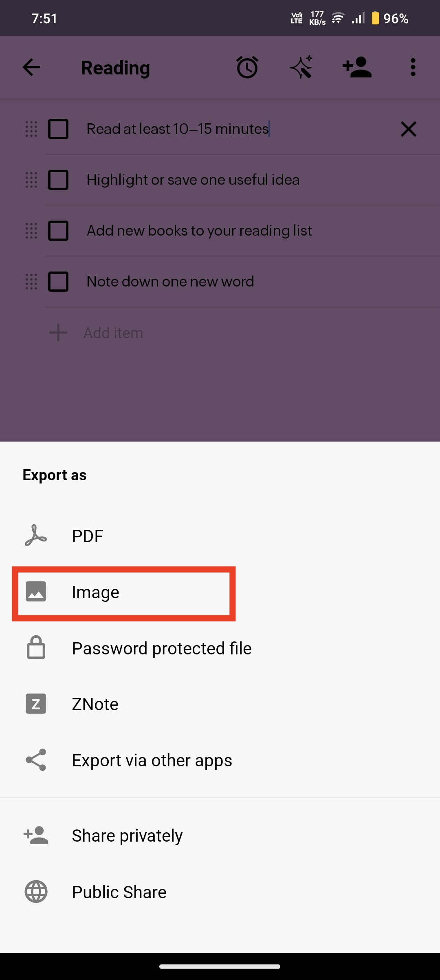The width and height of the screenshot is (440, 980).
Task: Remove the 'Read at least 10–15 minutes' item
Action: point(408,129)
